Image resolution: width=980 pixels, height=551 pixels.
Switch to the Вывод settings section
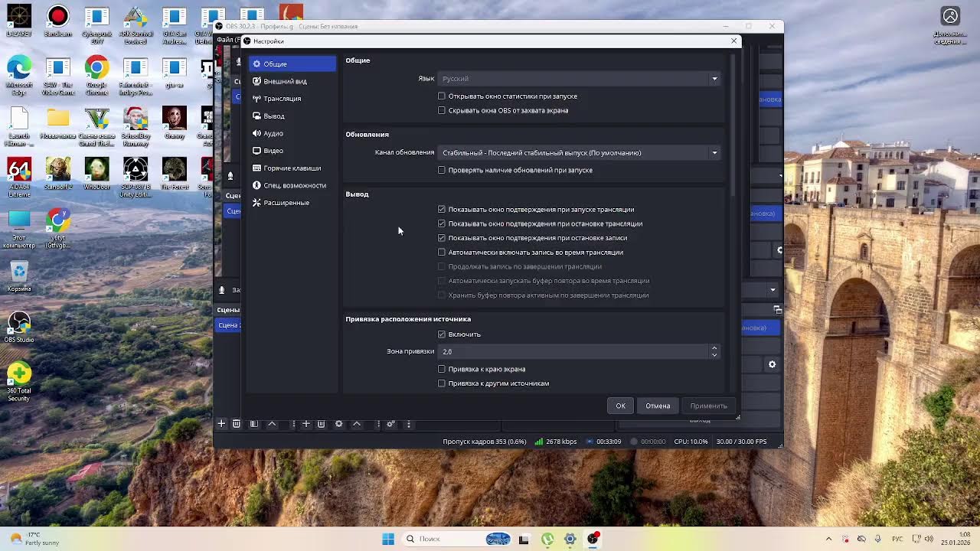292,116
